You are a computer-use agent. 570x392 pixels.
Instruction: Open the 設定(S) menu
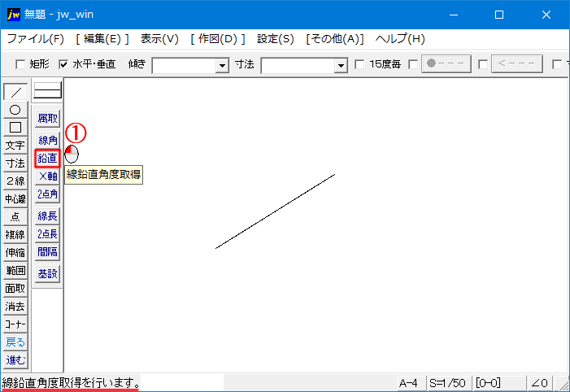275,39
